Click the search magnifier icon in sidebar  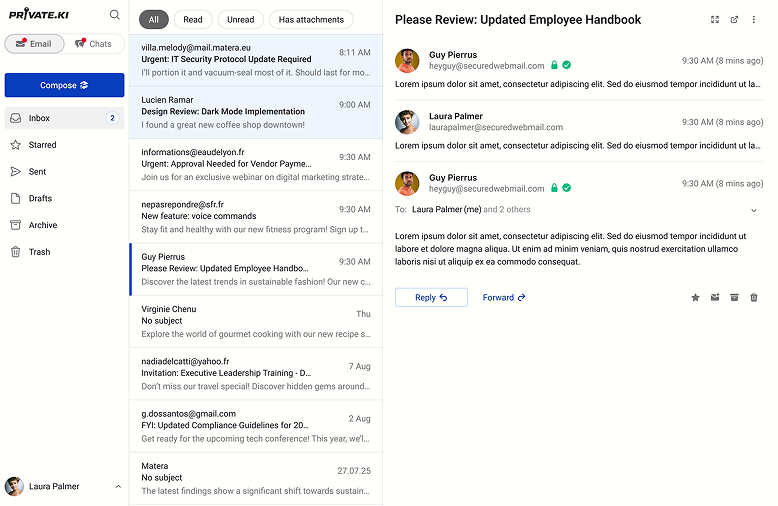tap(115, 15)
